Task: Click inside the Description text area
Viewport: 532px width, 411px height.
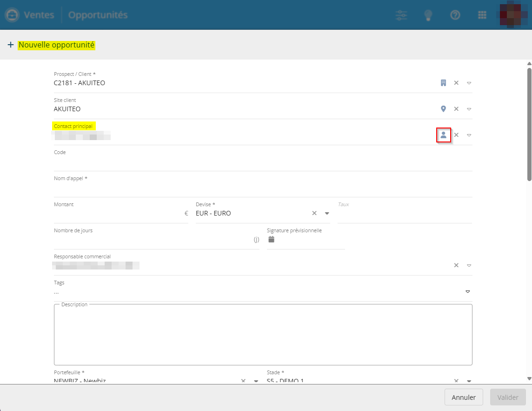Action: (263, 335)
